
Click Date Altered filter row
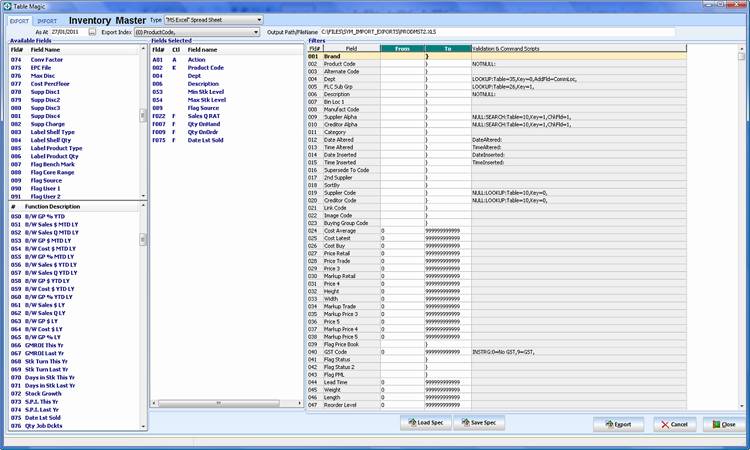[x=496, y=140]
